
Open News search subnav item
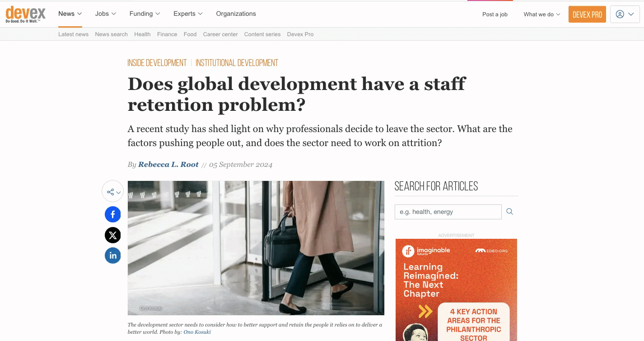[x=111, y=34]
